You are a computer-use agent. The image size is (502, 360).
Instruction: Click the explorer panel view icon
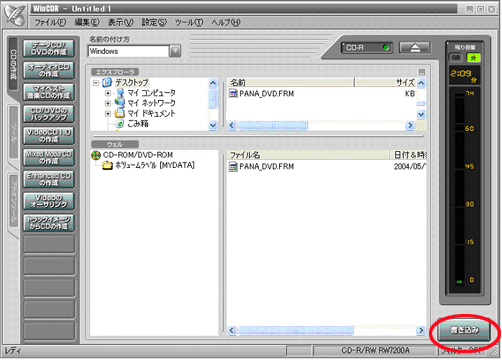pos(421,72)
